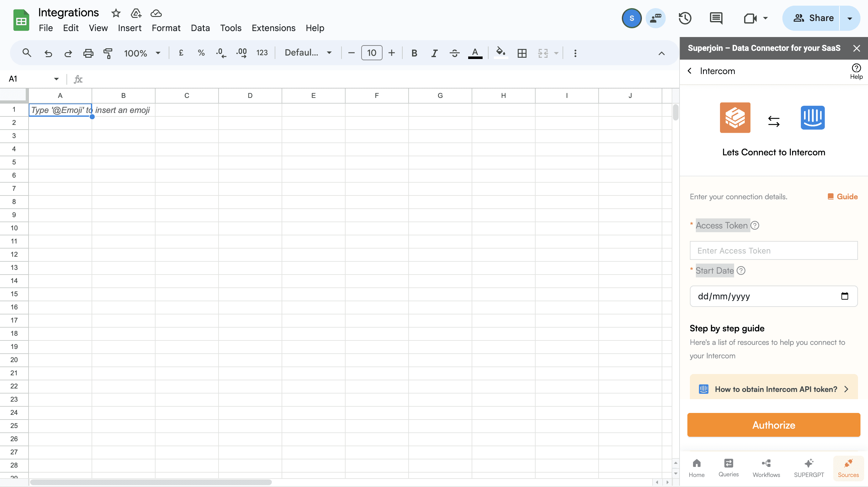Format cell as percent
This screenshot has height=487, width=868.
tap(201, 53)
